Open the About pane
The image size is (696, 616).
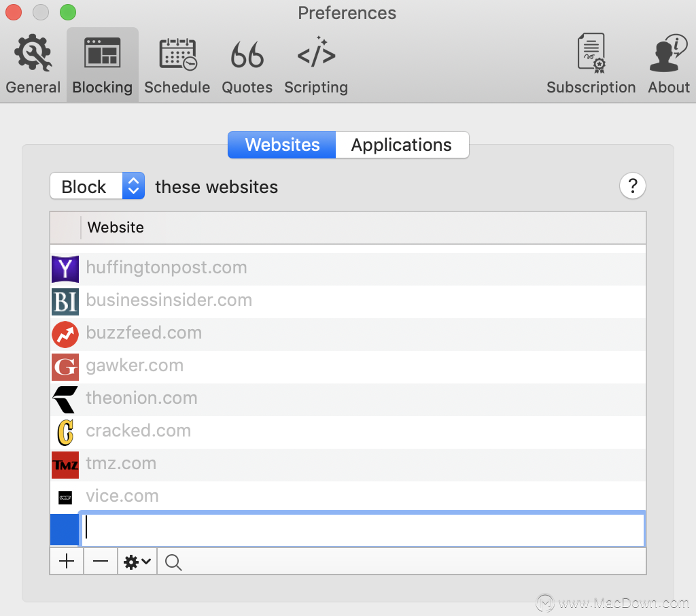[x=669, y=65]
